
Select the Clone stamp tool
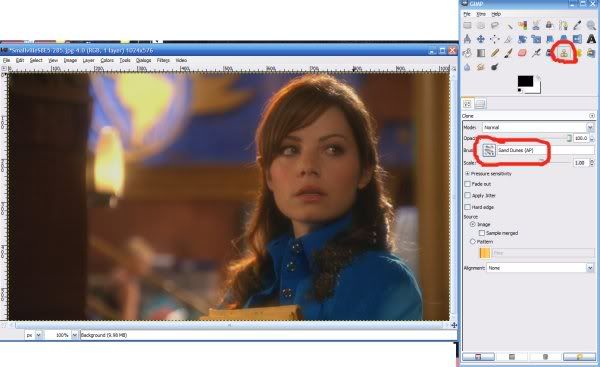564,53
